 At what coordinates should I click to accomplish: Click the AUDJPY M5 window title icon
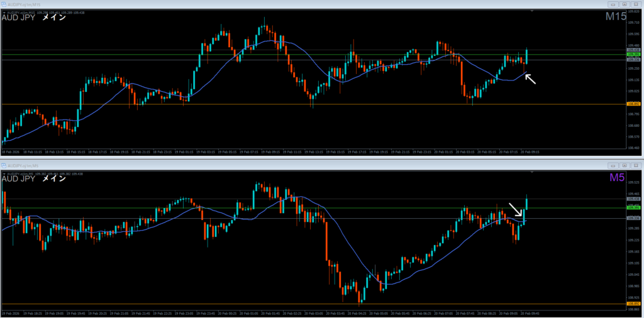tap(4, 166)
